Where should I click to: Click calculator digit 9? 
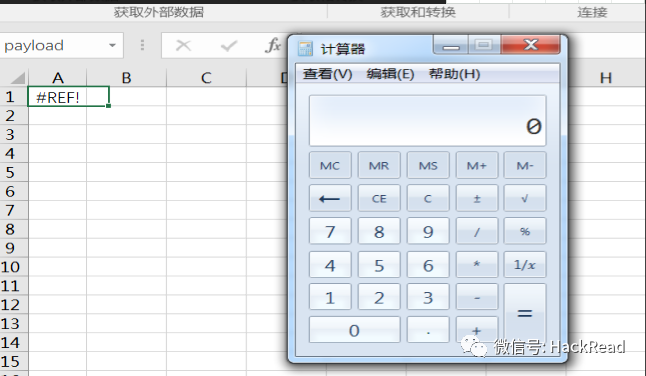[x=428, y=231]
